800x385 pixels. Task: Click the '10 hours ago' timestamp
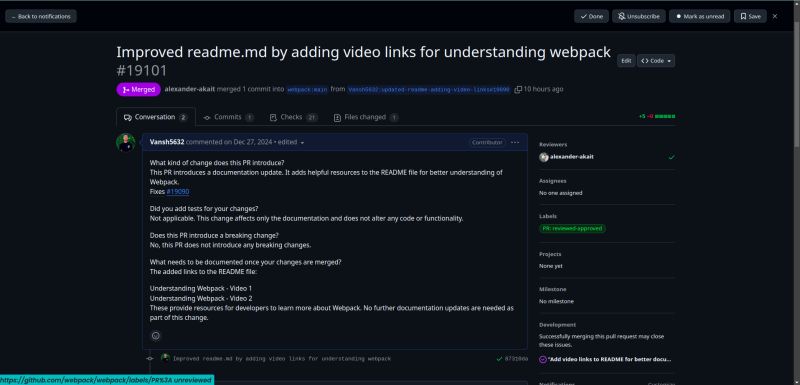click(543, 89)
